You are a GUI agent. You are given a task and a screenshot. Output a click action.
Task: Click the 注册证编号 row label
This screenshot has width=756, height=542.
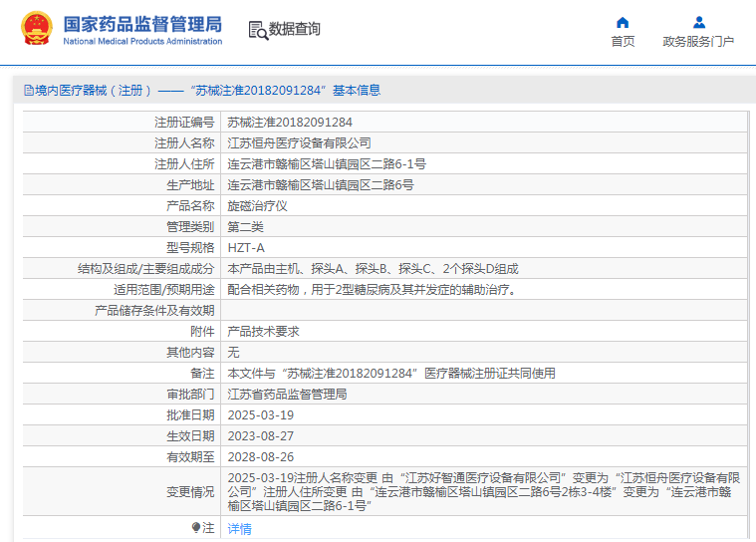(184, 123)
